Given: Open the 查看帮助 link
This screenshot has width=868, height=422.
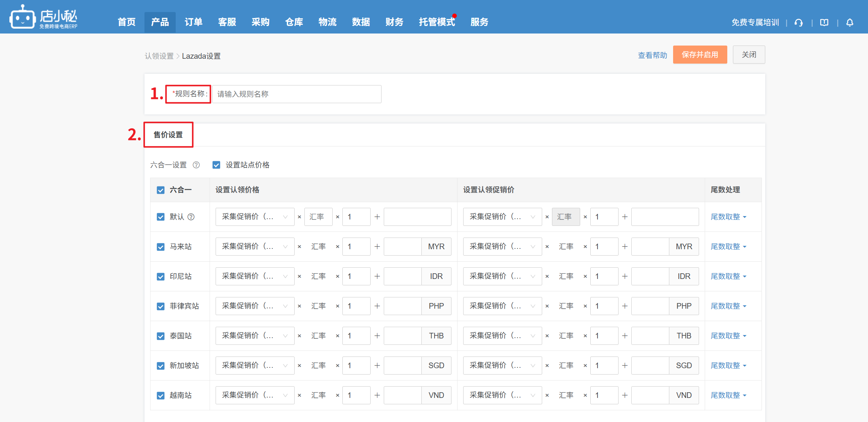Looking at the screenshot, I should pos(652,55).
